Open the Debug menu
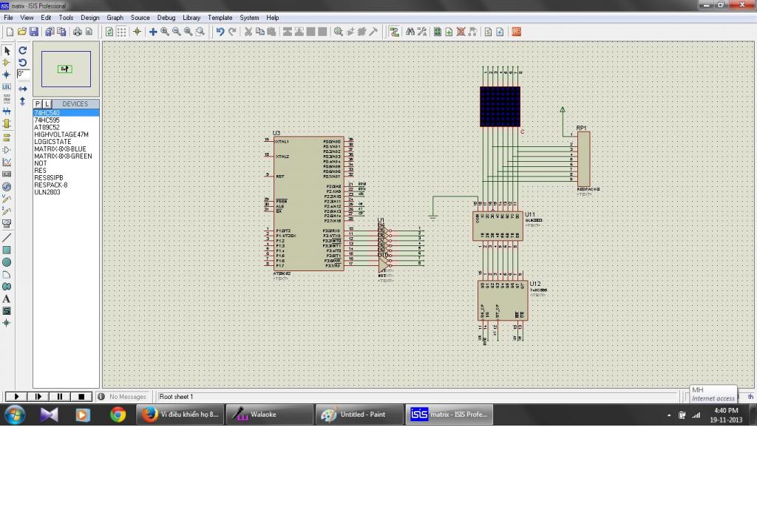Image resolution: width=757 pixels, height=532 pixels. click(166, 18)
